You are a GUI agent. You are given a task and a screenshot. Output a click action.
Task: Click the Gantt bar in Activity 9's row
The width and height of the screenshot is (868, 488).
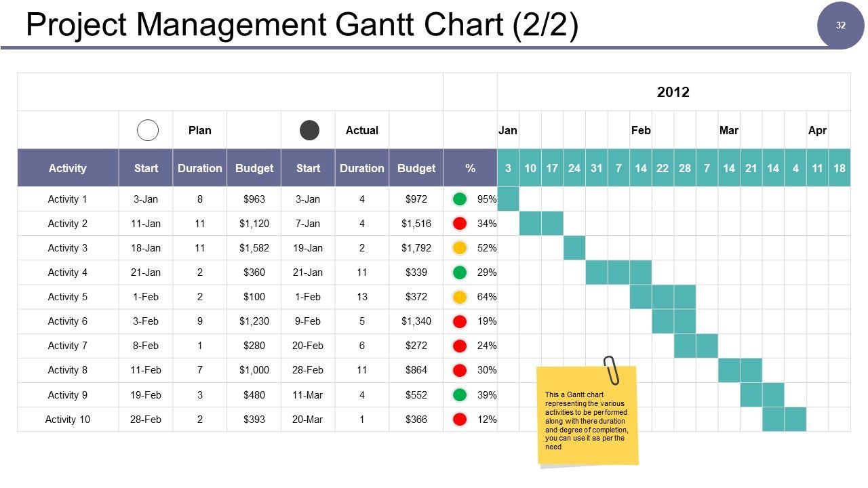click(762, 394)
